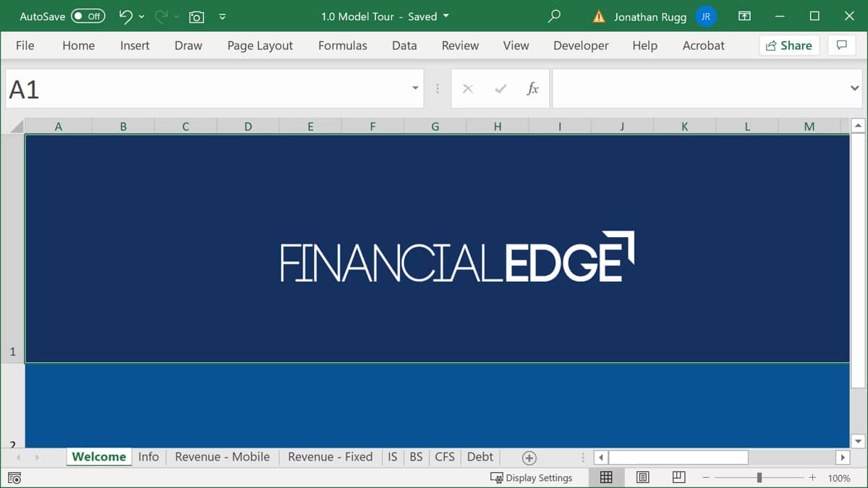Open the Acrobat tab
The image size is (868, 488).
point(703,45)
